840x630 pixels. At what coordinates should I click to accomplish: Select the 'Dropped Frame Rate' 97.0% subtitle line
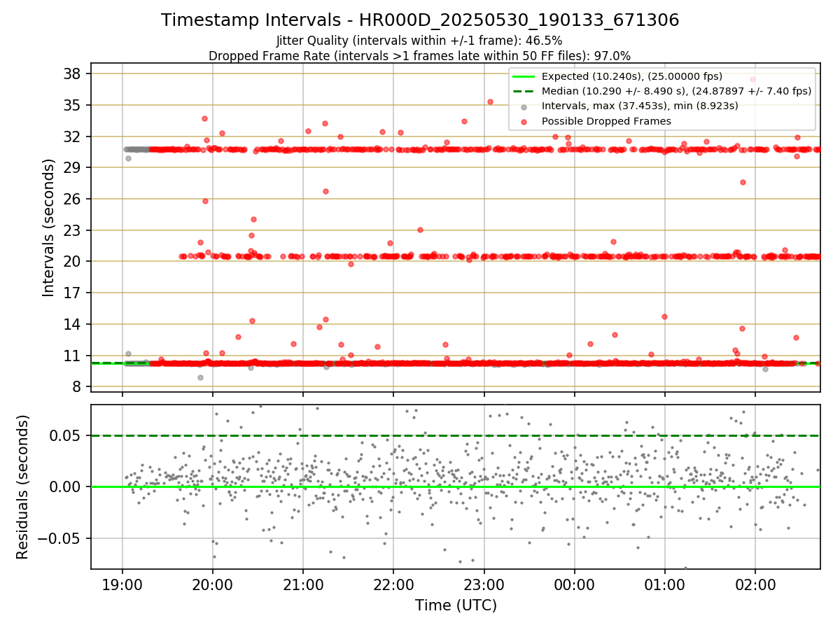[420, 55]
